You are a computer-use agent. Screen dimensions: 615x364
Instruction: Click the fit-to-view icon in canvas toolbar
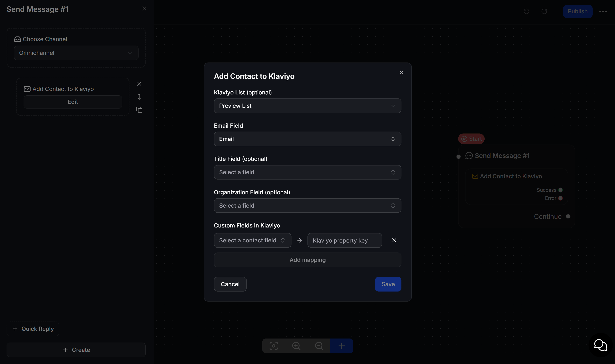(274, 346)
